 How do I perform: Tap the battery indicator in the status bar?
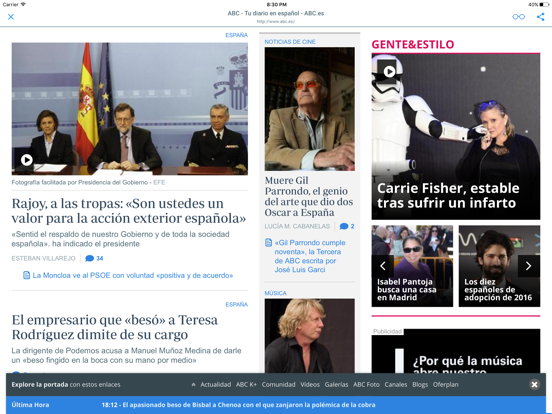tap(545, 5)
